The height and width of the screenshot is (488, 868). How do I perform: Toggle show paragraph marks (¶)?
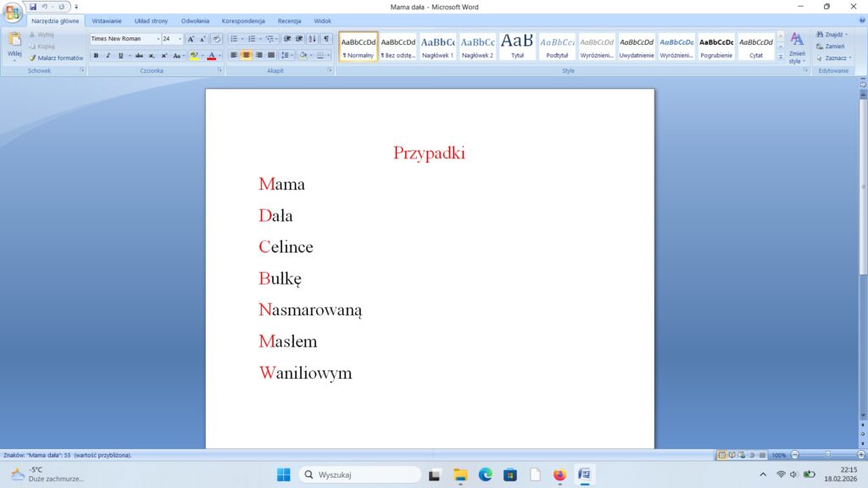click(326, 39)
